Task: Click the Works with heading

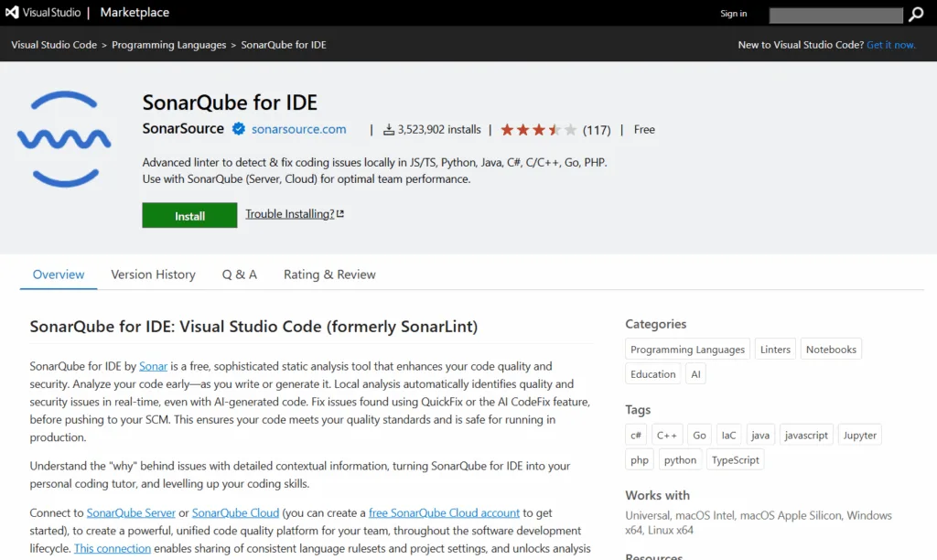Action: point(657,495)
